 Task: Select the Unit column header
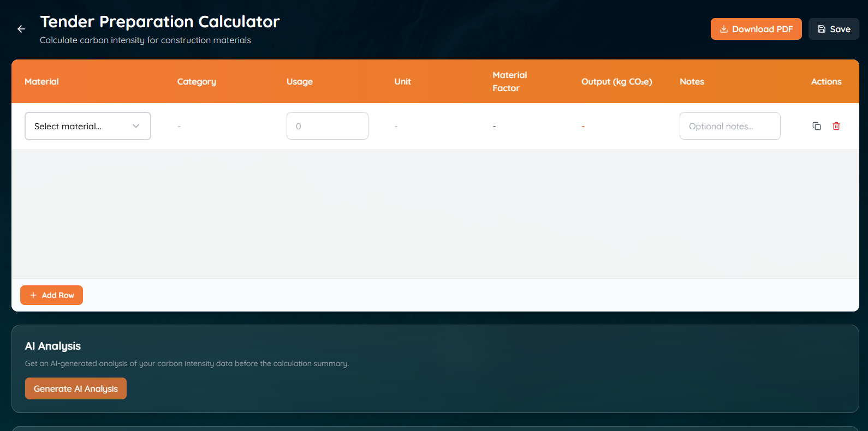tap(402, 81)
